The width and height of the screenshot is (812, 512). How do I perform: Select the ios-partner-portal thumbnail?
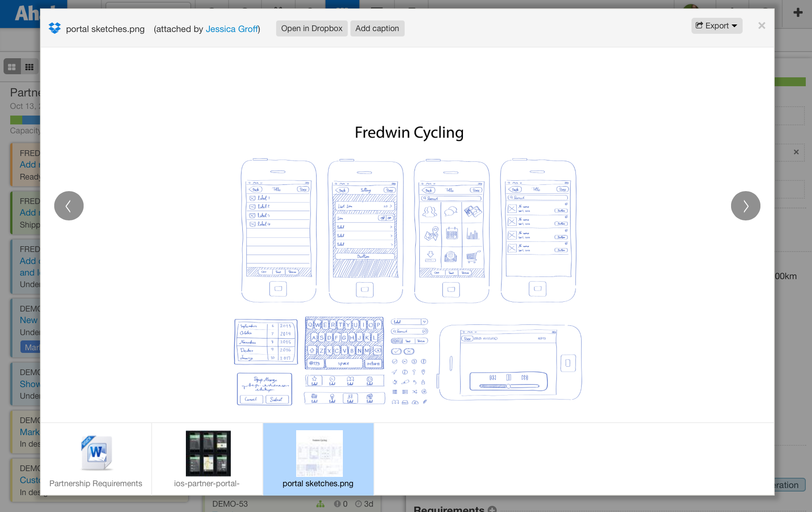point(207,459)
